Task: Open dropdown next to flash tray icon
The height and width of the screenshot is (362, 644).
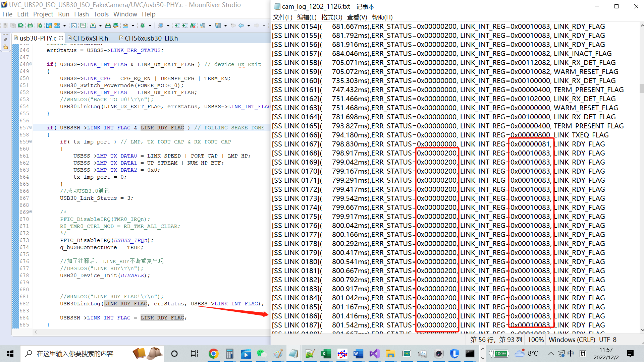Action: tap(133, 25)
